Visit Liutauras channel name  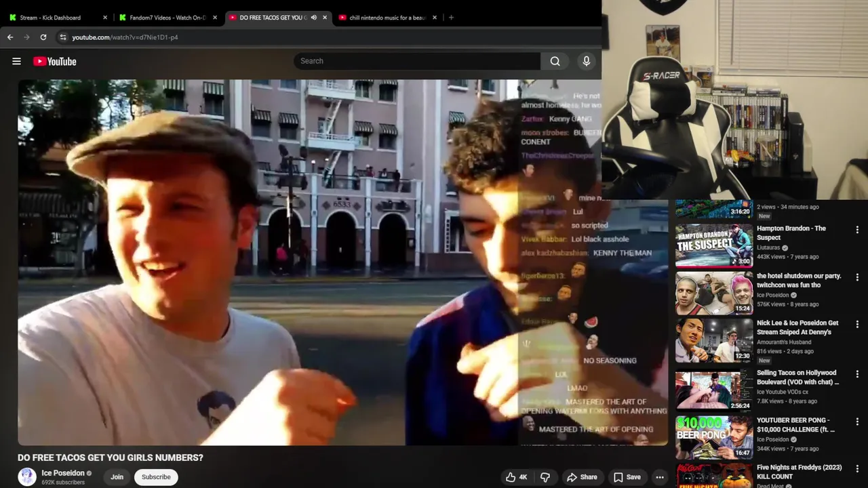click(768, 248)
